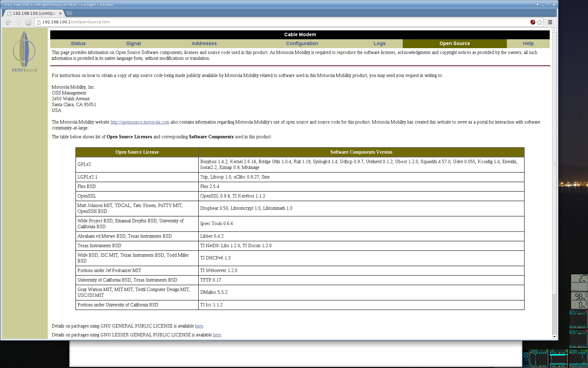The height and width of the screenshot is (368, 588).
Task: Click the 'OpenSSL 0.9.8, TI Kerebos 1.1.2' cell
Action: pyautogui.click(x=361, y=196)
